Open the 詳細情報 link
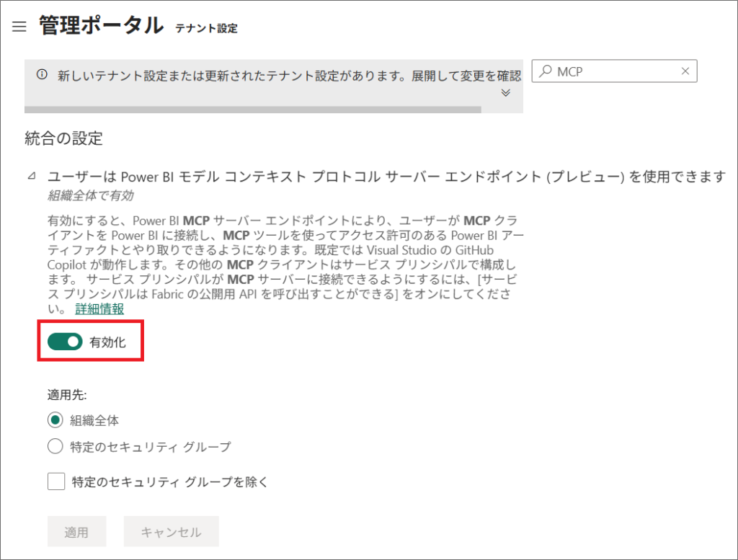The height and width of the screenshot is (560, 738). click(x=99, y=308)
